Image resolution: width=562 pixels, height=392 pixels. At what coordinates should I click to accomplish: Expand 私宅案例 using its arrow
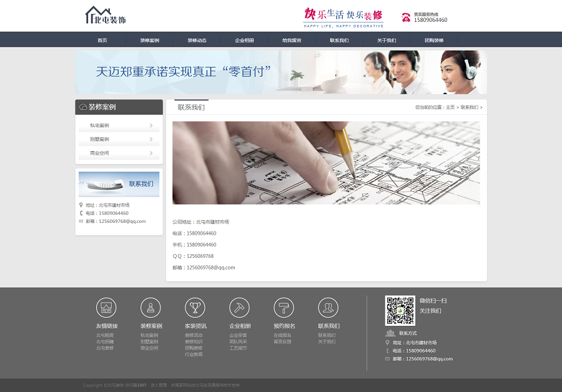tap(151, 125)
